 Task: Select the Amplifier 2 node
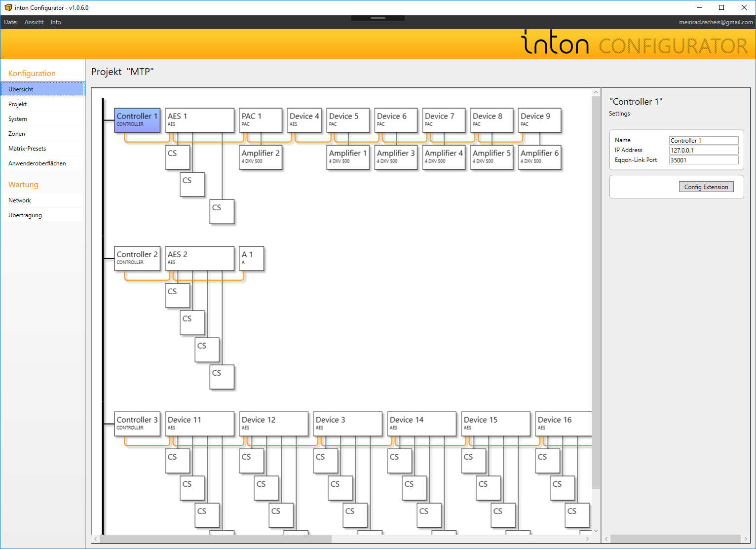click(x=261, y=157)
